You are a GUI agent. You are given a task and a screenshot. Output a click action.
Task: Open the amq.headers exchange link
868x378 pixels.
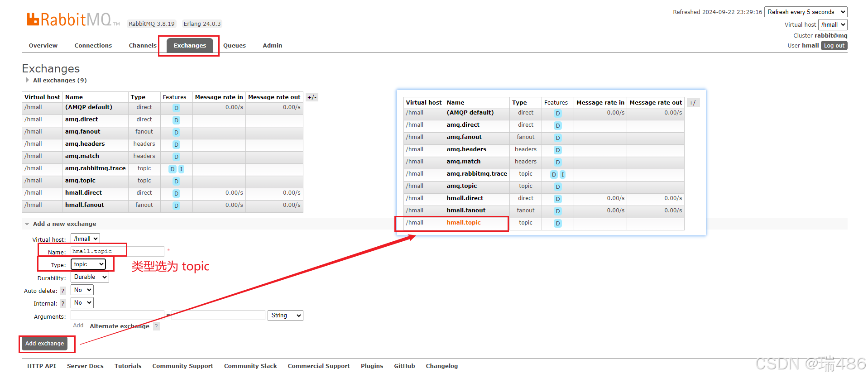pos(85,144)
